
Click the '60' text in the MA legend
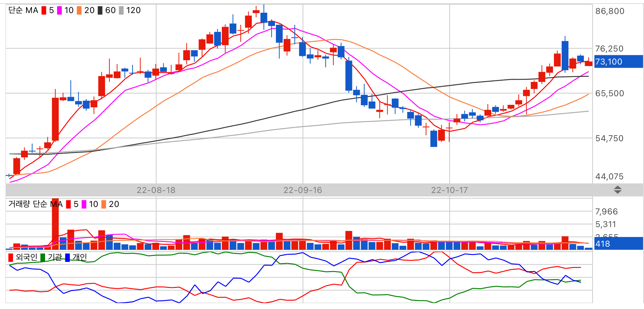point(110,11)
